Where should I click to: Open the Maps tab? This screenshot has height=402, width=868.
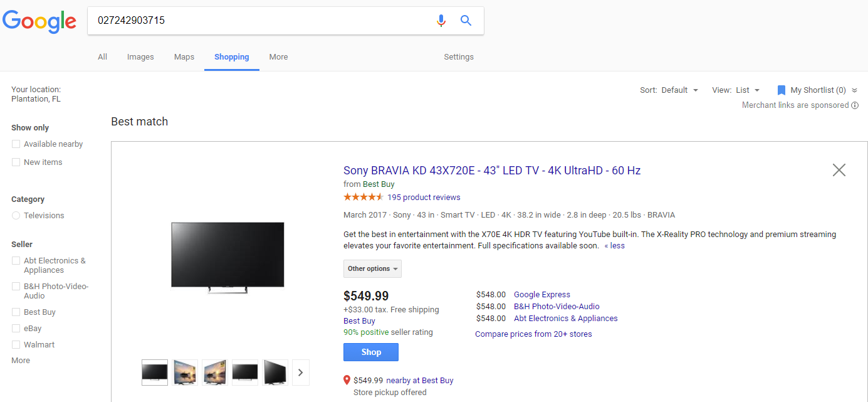click(x=184, y=57)
